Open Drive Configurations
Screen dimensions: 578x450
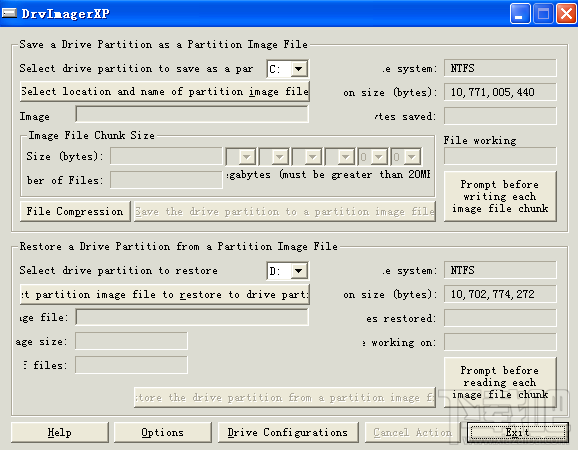pos(288,432)
